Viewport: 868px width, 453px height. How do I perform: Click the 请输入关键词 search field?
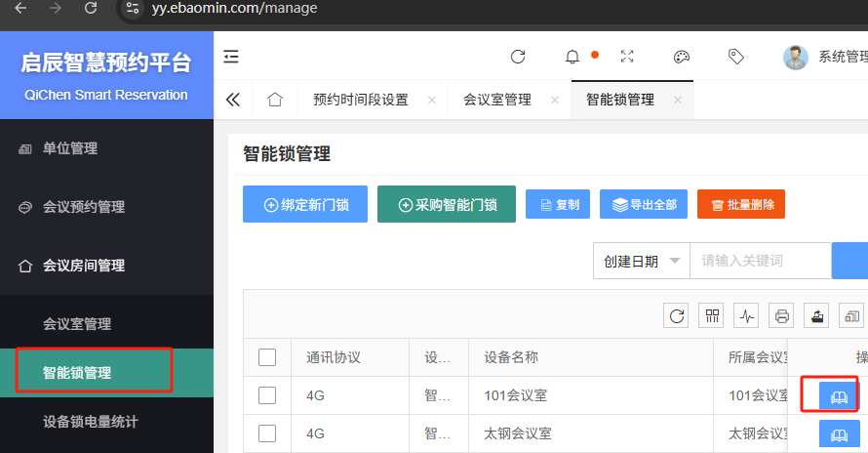(x=759, y=261)
